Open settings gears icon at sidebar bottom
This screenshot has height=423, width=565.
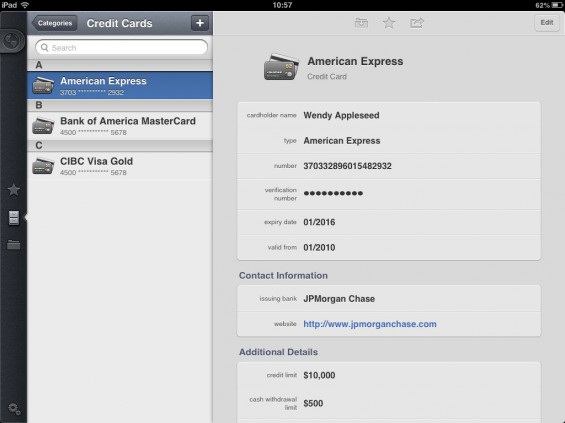[14, 409]
